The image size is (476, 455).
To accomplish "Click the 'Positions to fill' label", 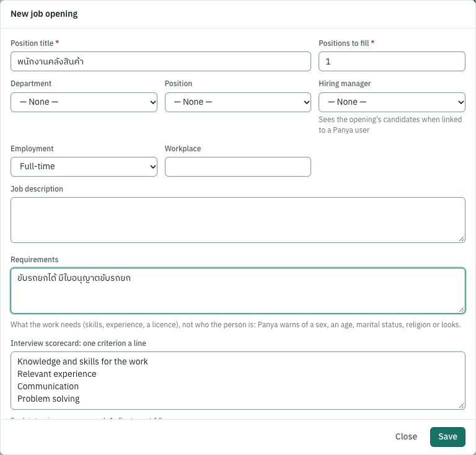I will (x=343, y=43).
